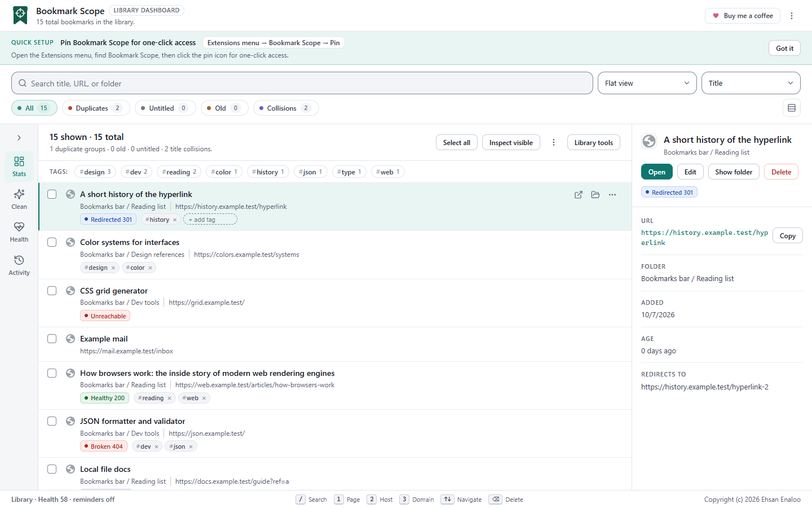Open the Health sidebar panel
The height and width of the screenshot is (508, 812).
pyautogui.click(x=19, y=232)
